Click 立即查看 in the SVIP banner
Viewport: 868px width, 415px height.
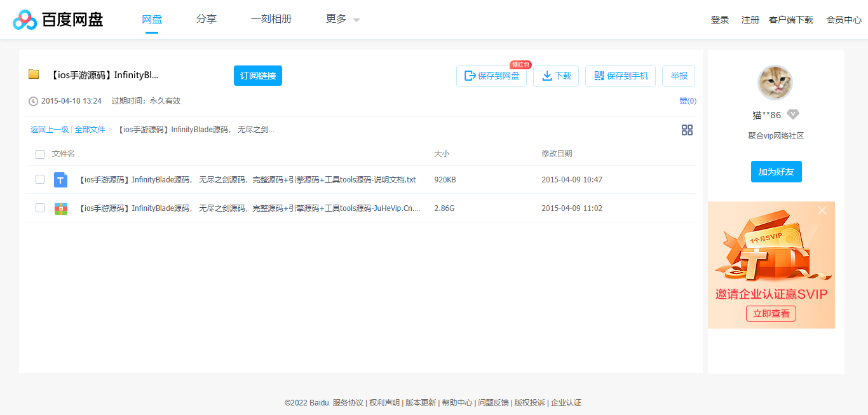[x=771, y=313]
